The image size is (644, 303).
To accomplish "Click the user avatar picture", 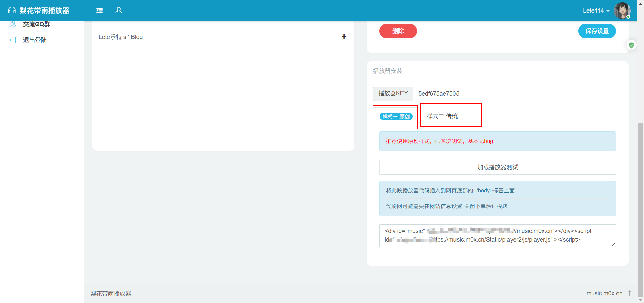I will pyautogui.click(x=622, y=11).
